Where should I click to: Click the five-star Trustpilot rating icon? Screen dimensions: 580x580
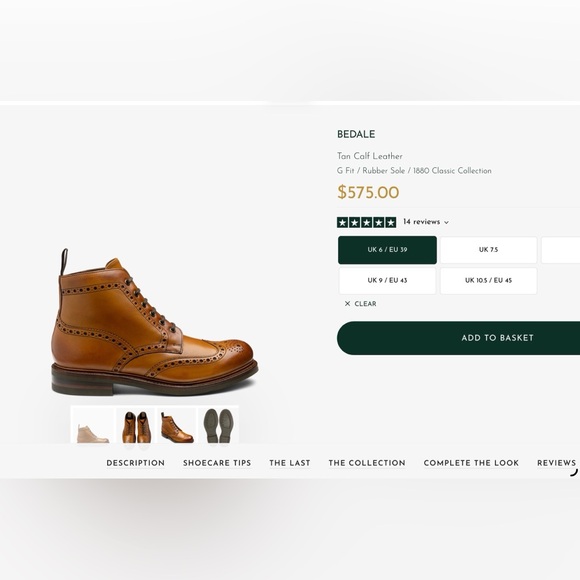coord(366,222)
